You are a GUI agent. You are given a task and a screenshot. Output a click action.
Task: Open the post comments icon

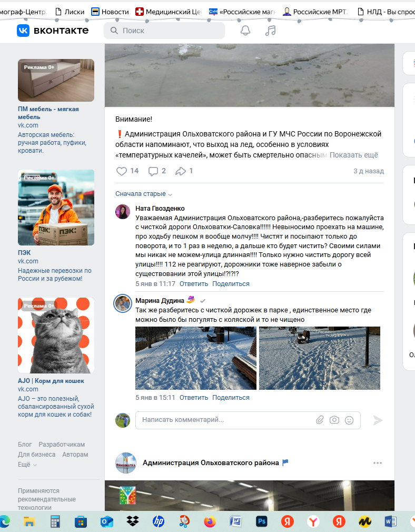coord(153,171)
